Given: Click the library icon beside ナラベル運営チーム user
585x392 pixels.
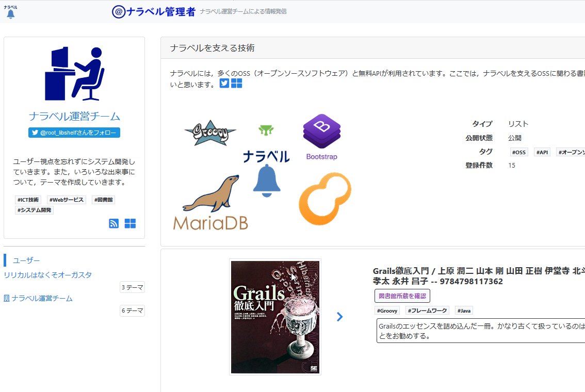Looking at the screenshot, I should coord(7,299).
